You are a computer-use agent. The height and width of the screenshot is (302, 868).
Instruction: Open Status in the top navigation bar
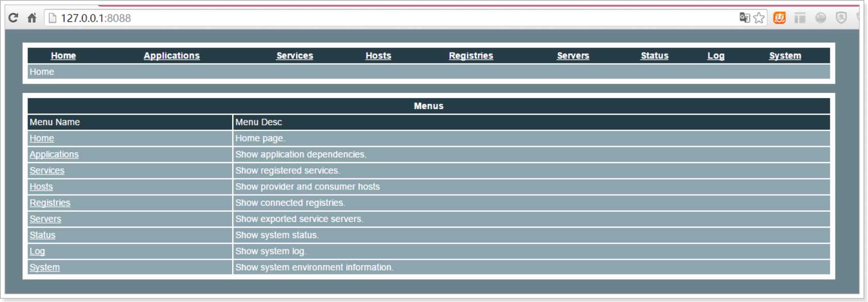tap(654, 56)
